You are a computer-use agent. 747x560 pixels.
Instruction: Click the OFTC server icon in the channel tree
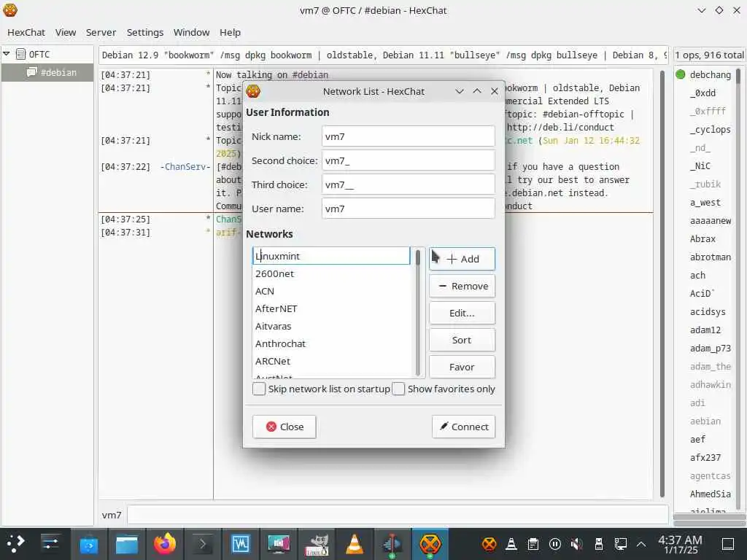coord(20,54)
